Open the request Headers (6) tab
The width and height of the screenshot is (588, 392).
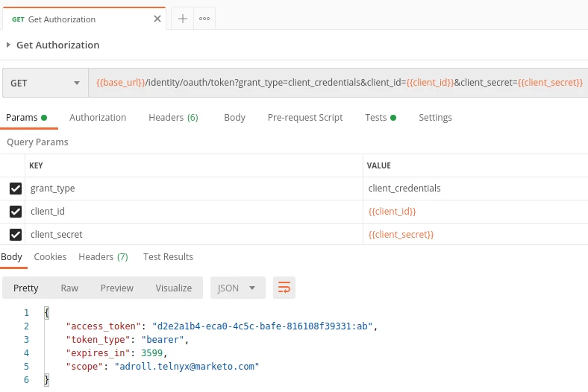click(x=173, y=118)
